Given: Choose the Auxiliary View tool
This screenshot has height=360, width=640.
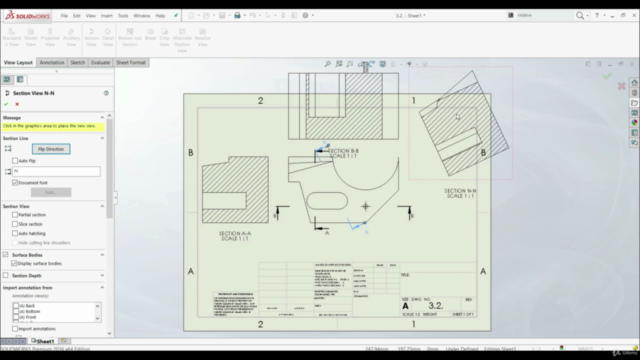Looking at the screenshot, I should click(x=71, y=38).
